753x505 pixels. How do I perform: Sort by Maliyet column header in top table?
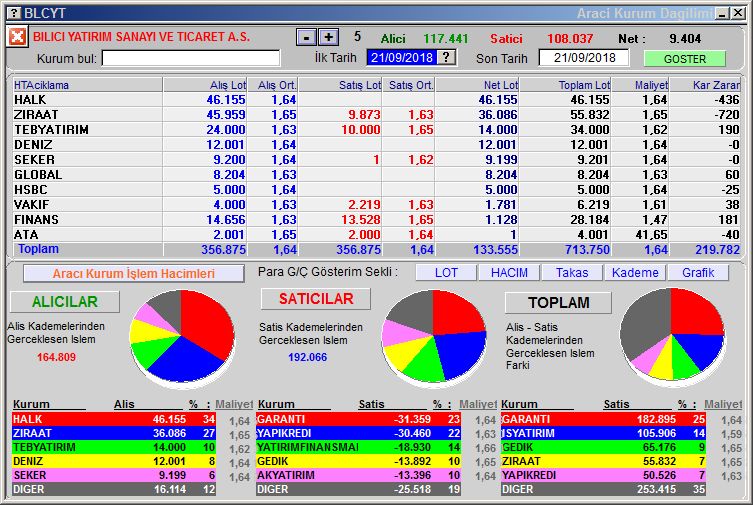pyautogui.click(x=641, y=85)
